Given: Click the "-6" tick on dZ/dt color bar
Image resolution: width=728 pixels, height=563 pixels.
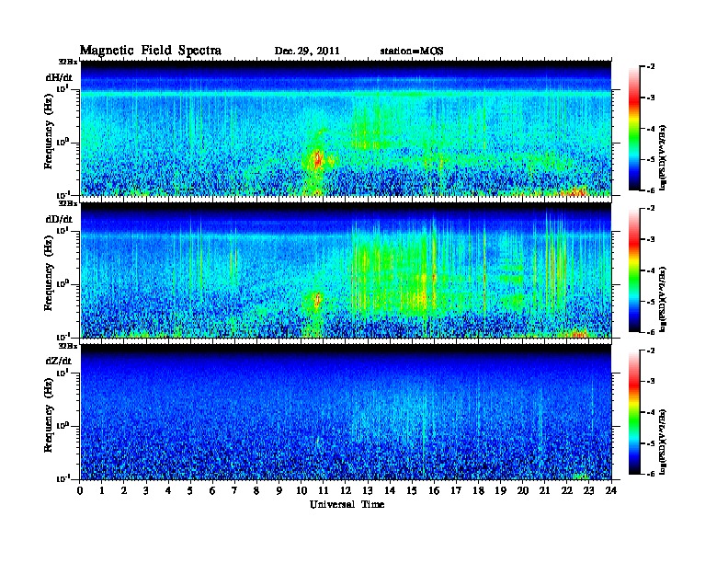Looking at the screenshot, I should coord(651,474).
